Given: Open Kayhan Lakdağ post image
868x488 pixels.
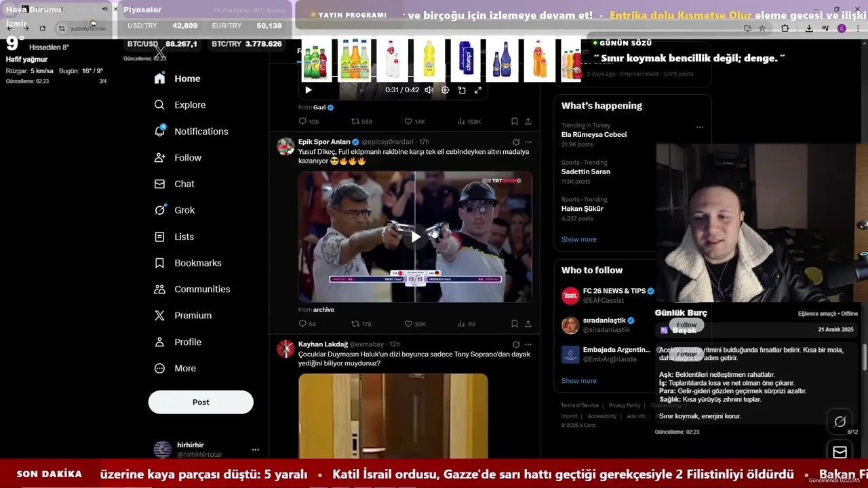Looking at the screenshot, I should point(393,415).
